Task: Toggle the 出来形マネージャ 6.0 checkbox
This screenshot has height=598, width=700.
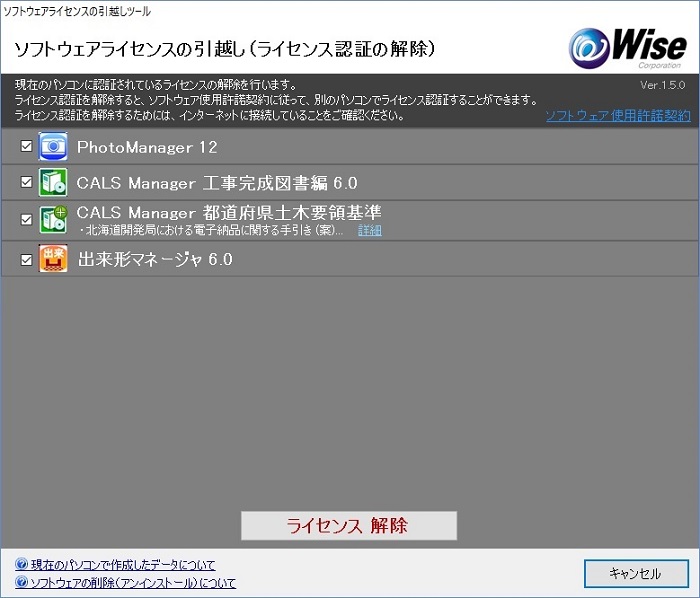Action: (26, 259)
